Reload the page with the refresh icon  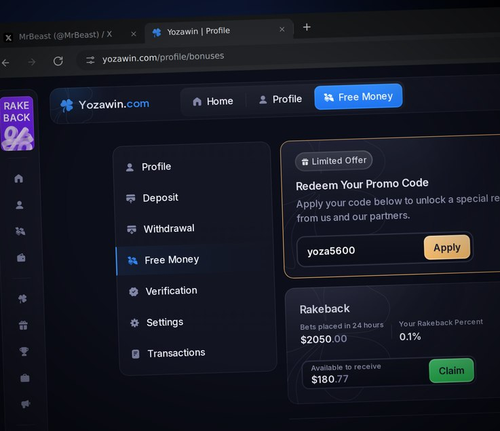[58, 61]
